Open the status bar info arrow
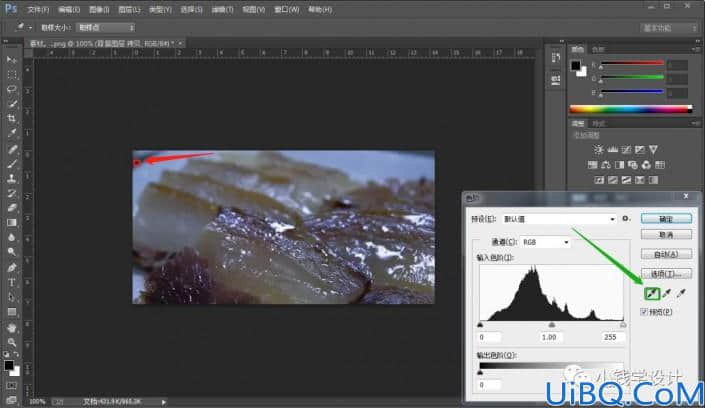Viewport: 705px width, 408px height. [164, 402]
